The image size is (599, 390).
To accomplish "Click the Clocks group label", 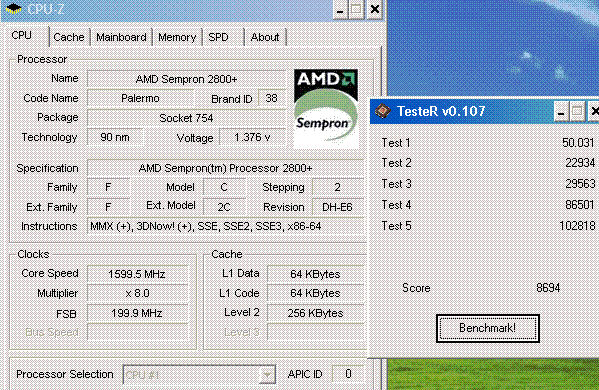I will tap(33, 254).
